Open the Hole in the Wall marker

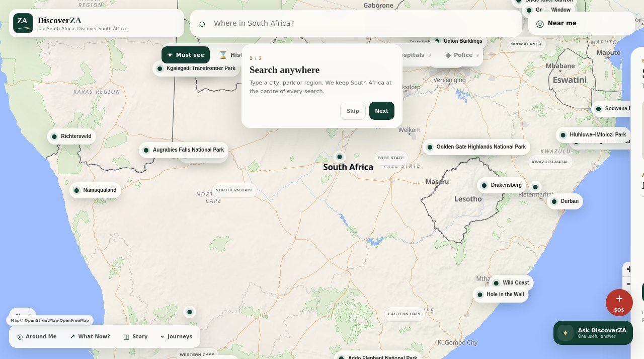[501, 295]
